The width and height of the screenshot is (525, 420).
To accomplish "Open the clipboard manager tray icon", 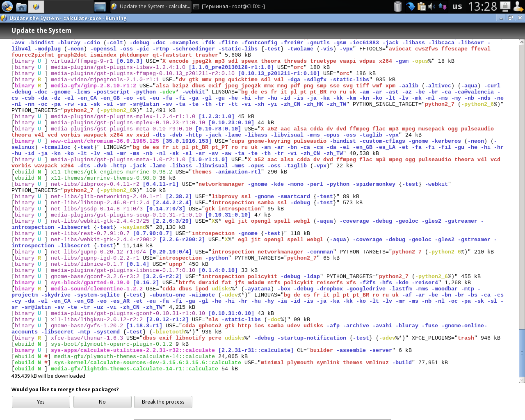I will [421, 7].
